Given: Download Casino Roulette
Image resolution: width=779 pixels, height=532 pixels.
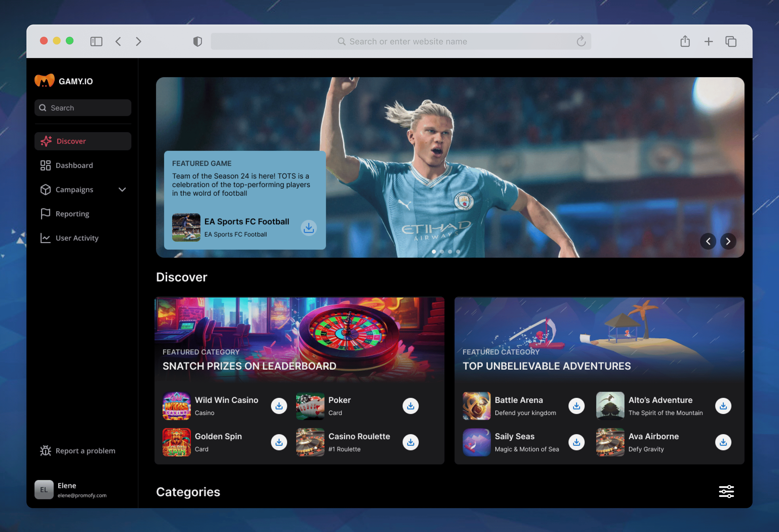Looking at the screenshot, I should coord(410,442).
